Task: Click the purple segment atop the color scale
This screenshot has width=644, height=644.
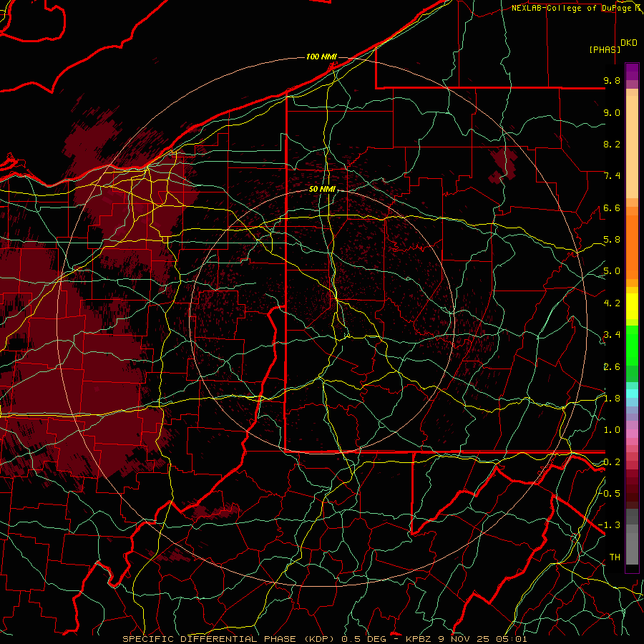Action: pos(632,72)
